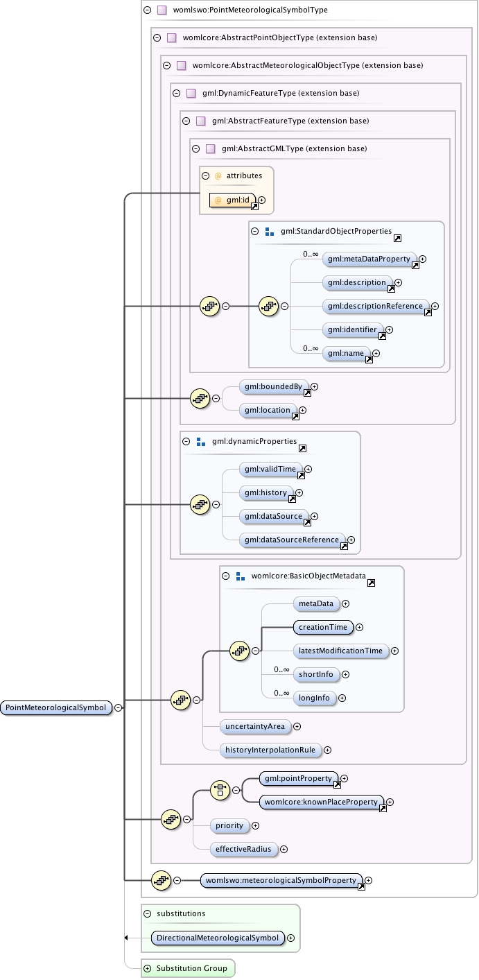Image resolution: width=479 pixels, height=980 pixels.
Task: Expand gml:descriptionReference element
Action: [435, 307]
